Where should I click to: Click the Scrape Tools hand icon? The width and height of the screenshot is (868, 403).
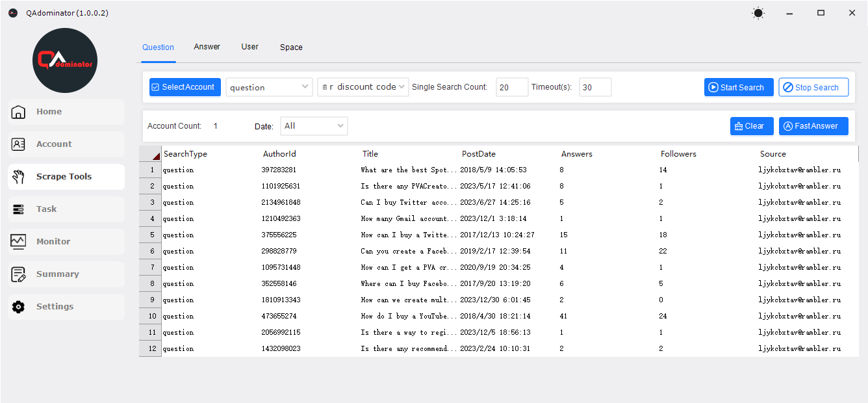[19, 177]
